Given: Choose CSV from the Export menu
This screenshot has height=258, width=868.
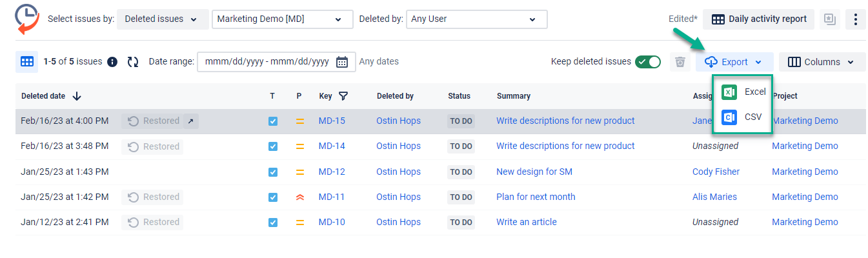Looking at the screenshot, I should coord(743,117).
